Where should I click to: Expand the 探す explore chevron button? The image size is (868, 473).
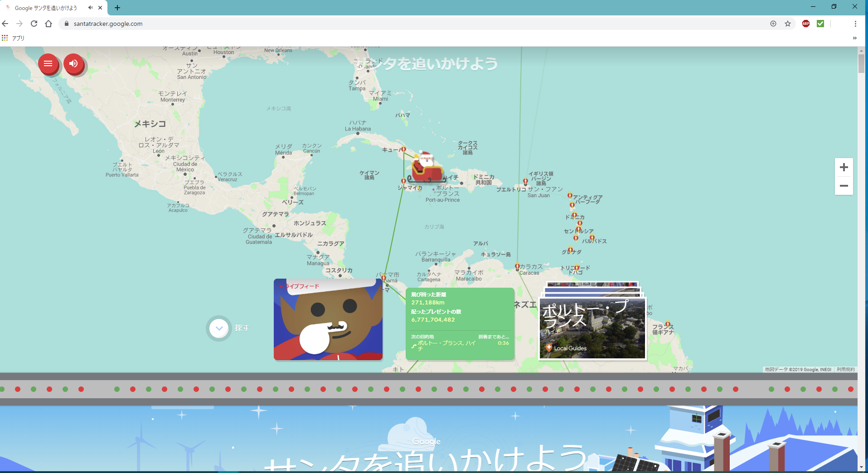[x=219, y=328]
